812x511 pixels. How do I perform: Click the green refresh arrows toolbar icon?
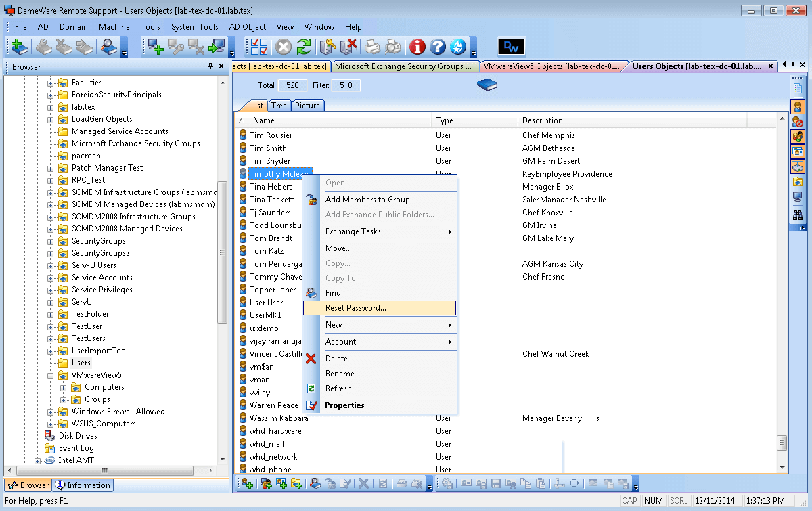[304, 47]
